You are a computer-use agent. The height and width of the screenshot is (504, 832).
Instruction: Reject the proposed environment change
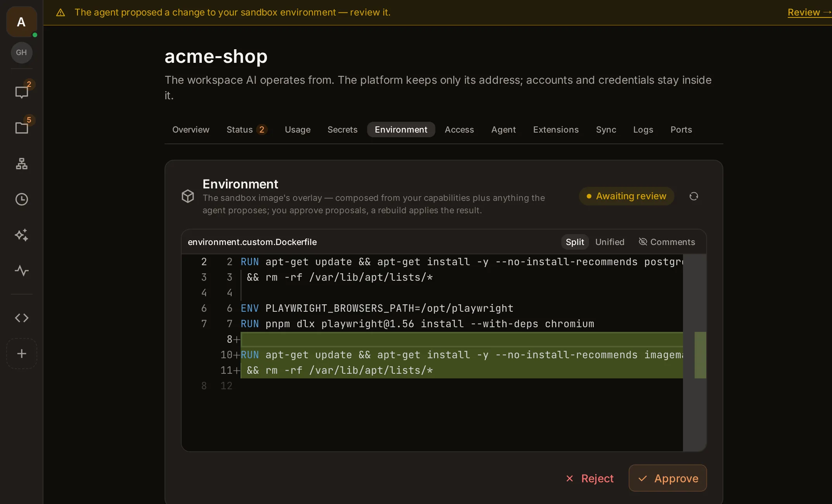590,478
